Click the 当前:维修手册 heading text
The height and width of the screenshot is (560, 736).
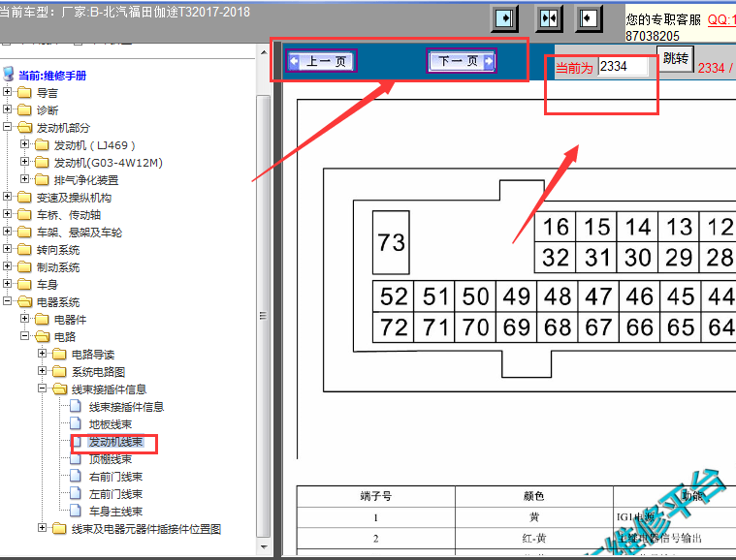pyautogui.click(x=52, y=76)
